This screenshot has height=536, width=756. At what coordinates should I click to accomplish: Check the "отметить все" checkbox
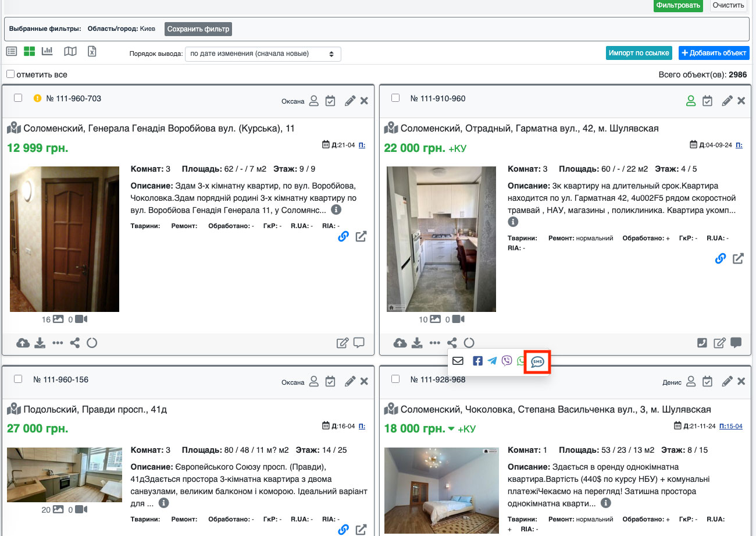tap(10, 74)
